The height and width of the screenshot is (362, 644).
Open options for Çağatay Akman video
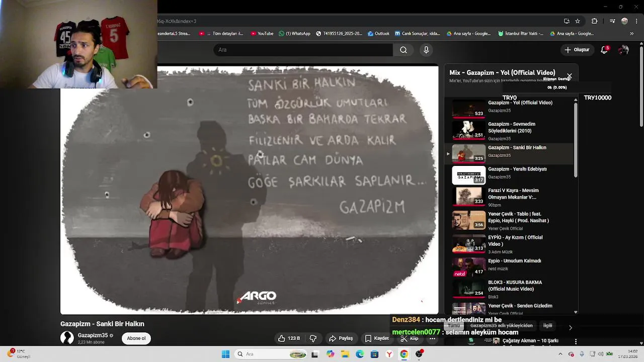tap(576, 341)
